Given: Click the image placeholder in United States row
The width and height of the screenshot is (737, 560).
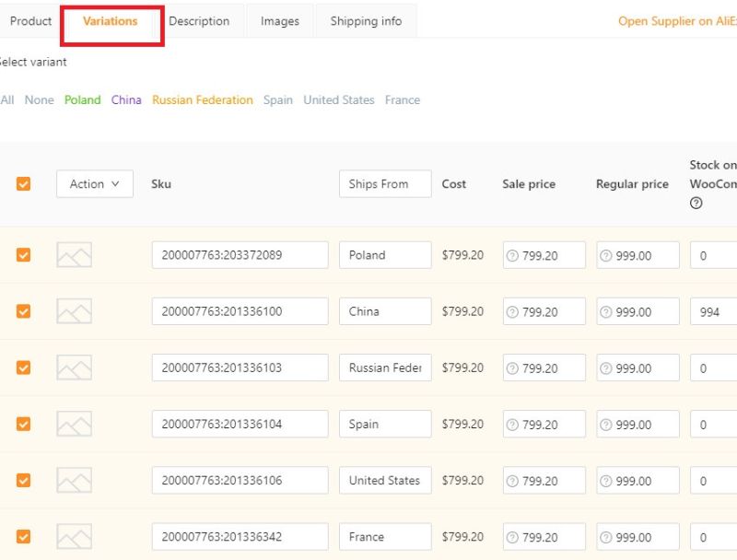Looking at the screenshot, I should [x=74, y=480].
